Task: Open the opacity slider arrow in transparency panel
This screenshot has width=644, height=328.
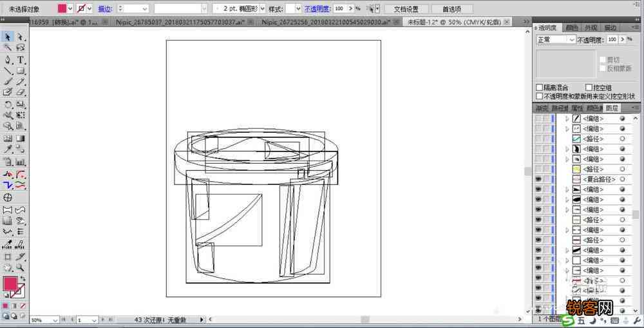Action: (623, 39)
